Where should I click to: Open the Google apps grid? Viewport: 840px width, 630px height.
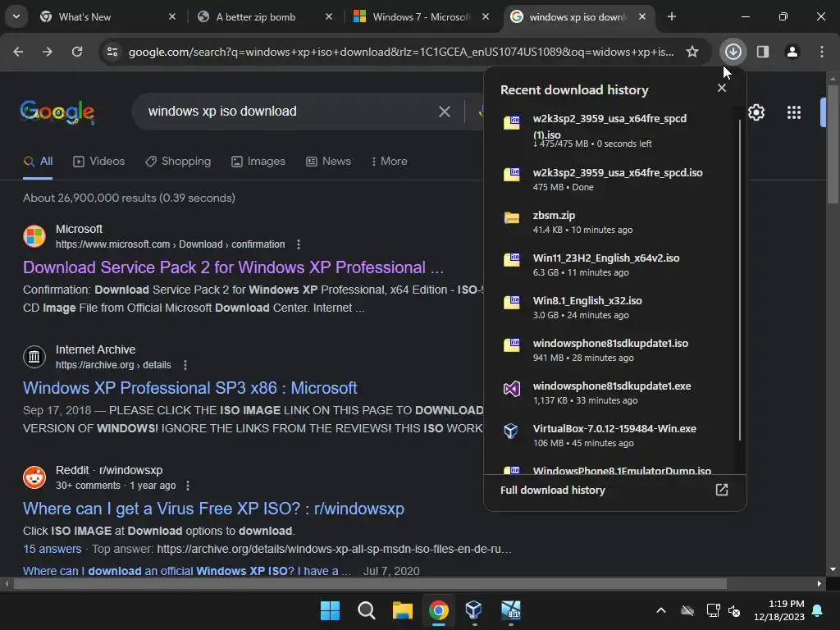(x=794, y=112)
